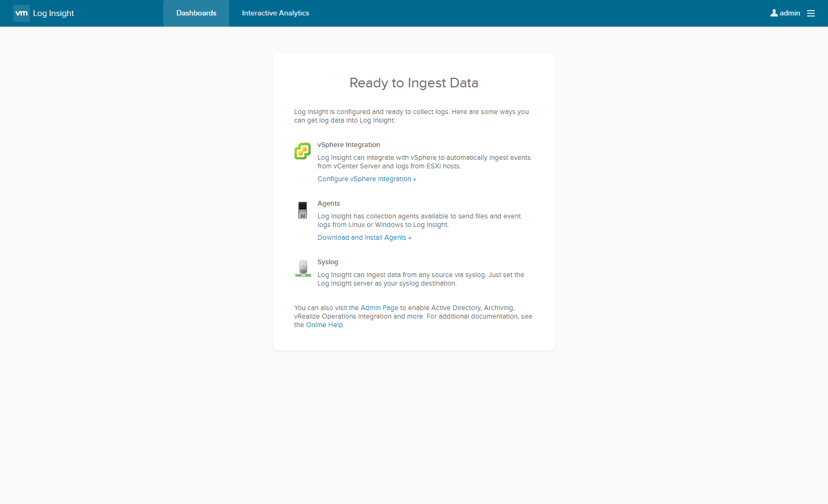Click the Syslog section heading

click(328, 262)
